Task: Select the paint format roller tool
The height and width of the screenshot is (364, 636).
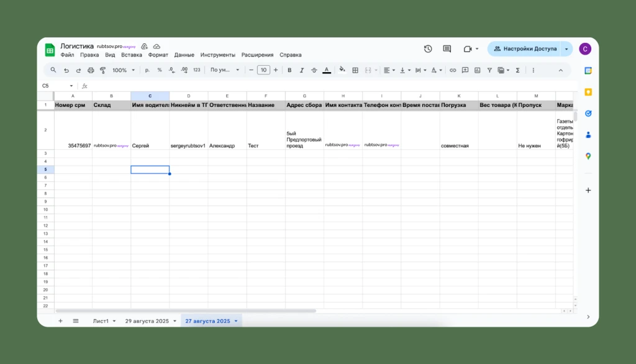Action: pos(103,70)
